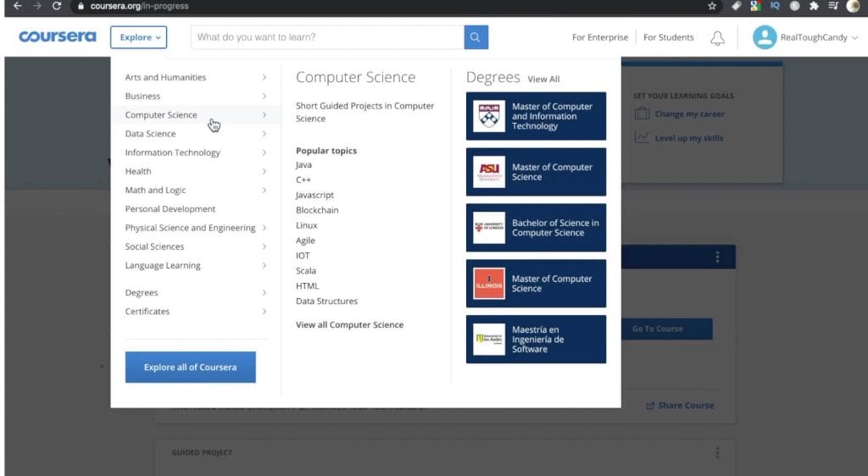The height and width of the screenshot is (476, 868).
Task: Expand the Business chevron
Action: tap(264, 97)
